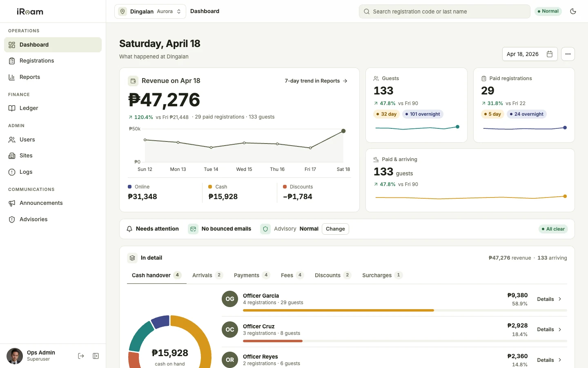Open Reports in the sidebar
The height and width of the screenshot is (368, 588).
(x=53, y=77)
